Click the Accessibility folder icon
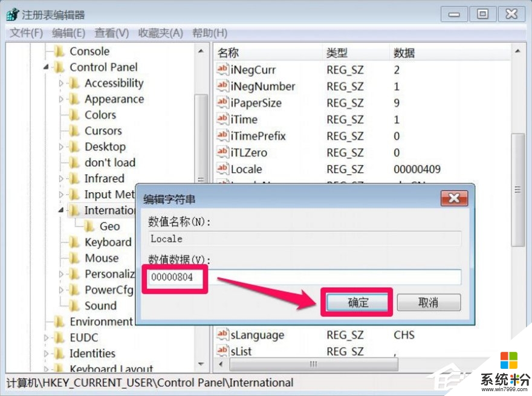 point(74,83)
